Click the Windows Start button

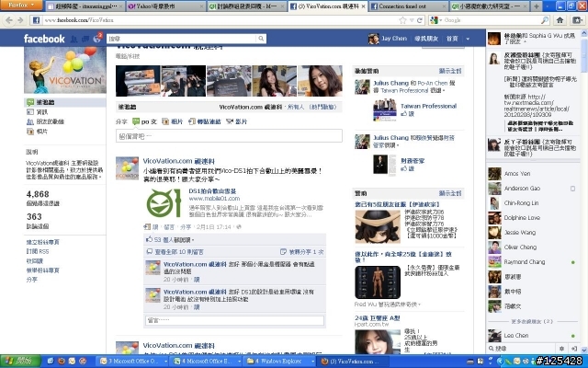20,362
